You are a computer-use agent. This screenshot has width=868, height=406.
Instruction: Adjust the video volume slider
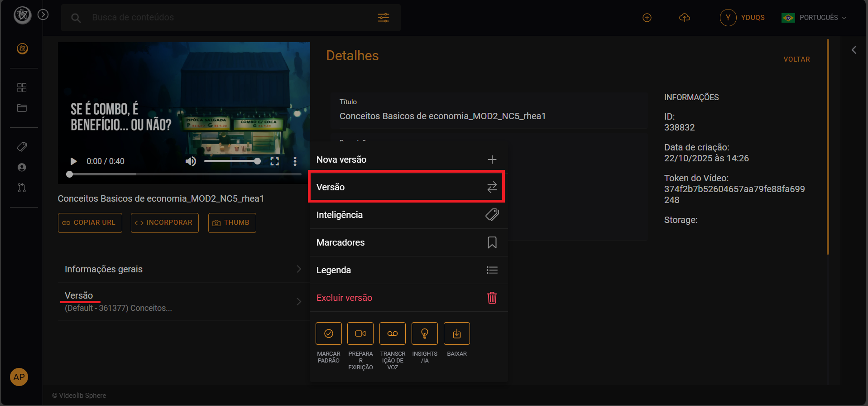click(x=232, y=161)
